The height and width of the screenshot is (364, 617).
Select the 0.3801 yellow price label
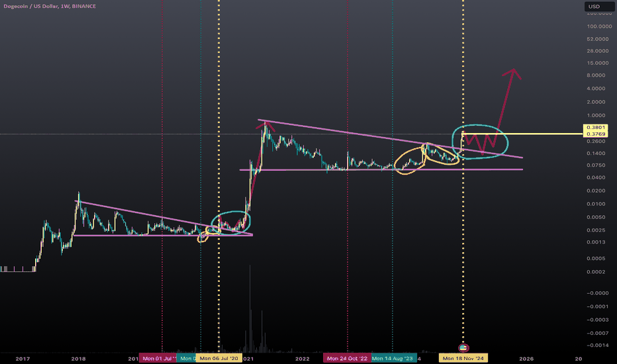pos(596,128)
